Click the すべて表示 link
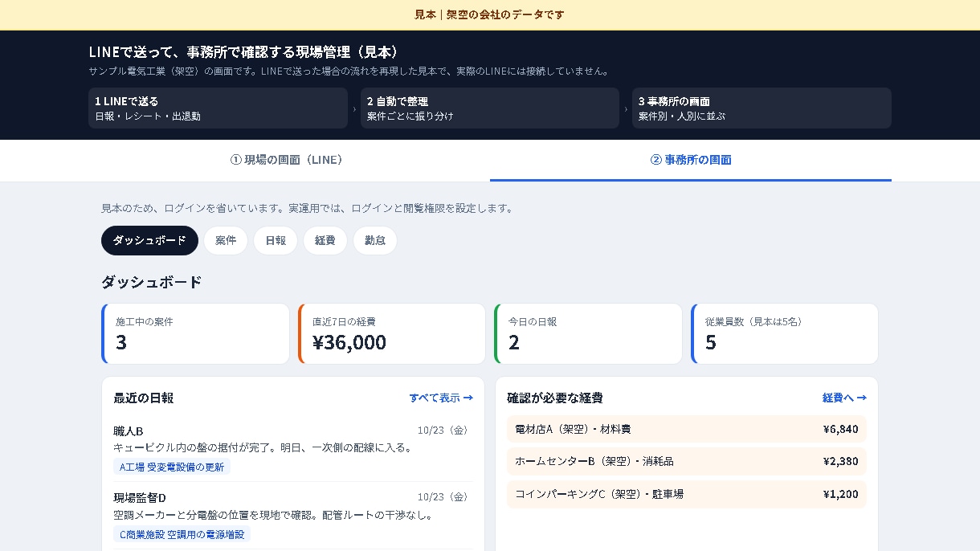 tap(441, 398)
